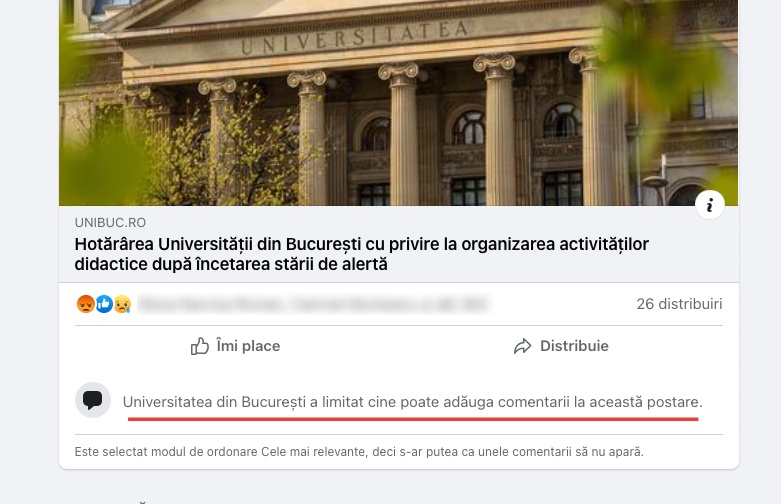Open the UNIBUC.RO source domain link
The image size is (781, 504).
pos(110,223)
